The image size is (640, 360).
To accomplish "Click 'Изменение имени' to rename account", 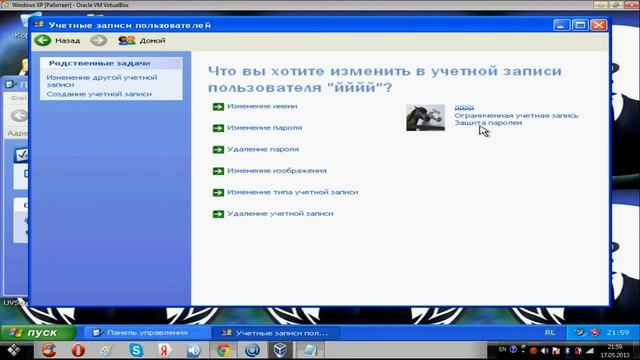I will [x=262, y=106].
